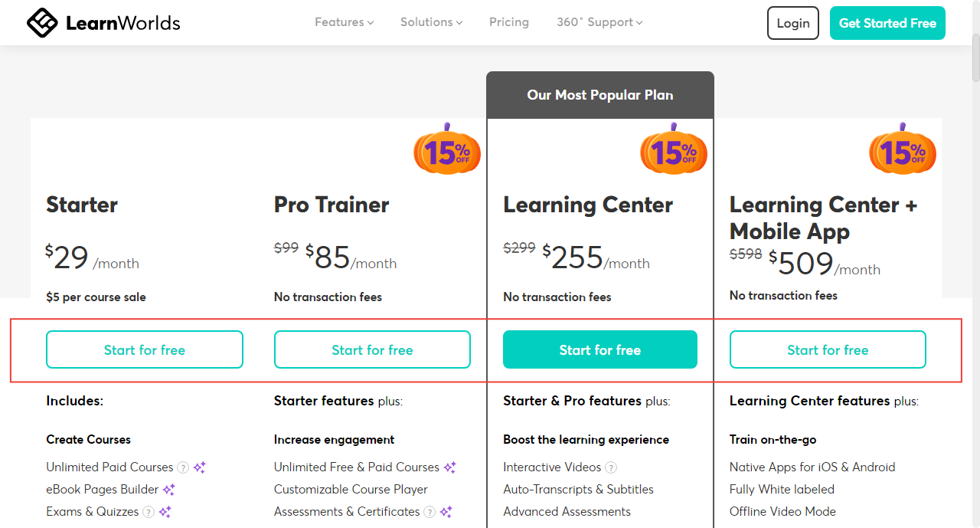Image resolution: width=980 pixels, height=528 pixels.
Task: Open the question mark tooltip for Assessments & Certificates
Action: pos(429,511)
